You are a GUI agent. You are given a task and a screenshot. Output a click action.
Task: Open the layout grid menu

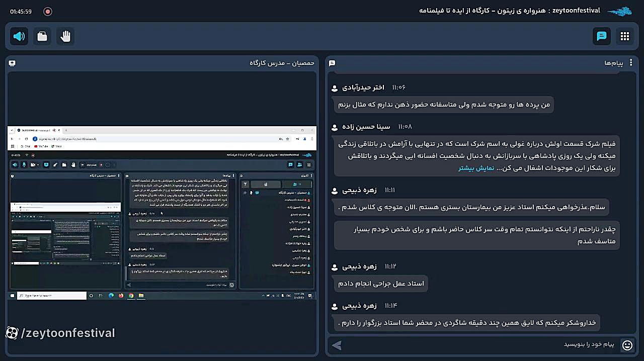click(x=625, y=36)
